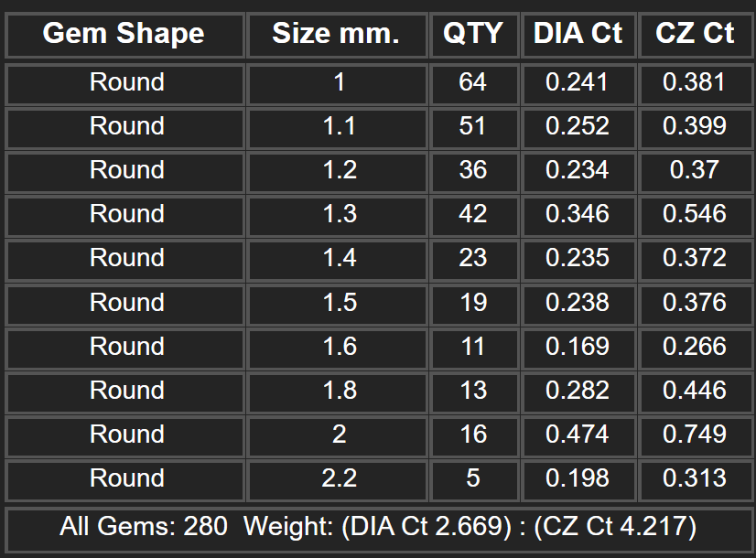Select DIA Ct value 0.169
The height and width of the screenshot is (558, 756).
tap(578, 348)
